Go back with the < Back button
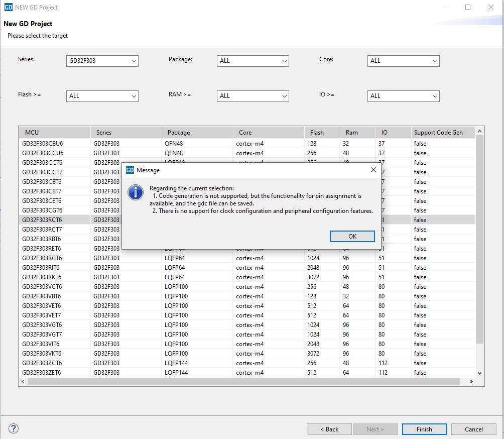Viewport: 504px width, 439px height. pyautogui.click(x=329, y=429)
